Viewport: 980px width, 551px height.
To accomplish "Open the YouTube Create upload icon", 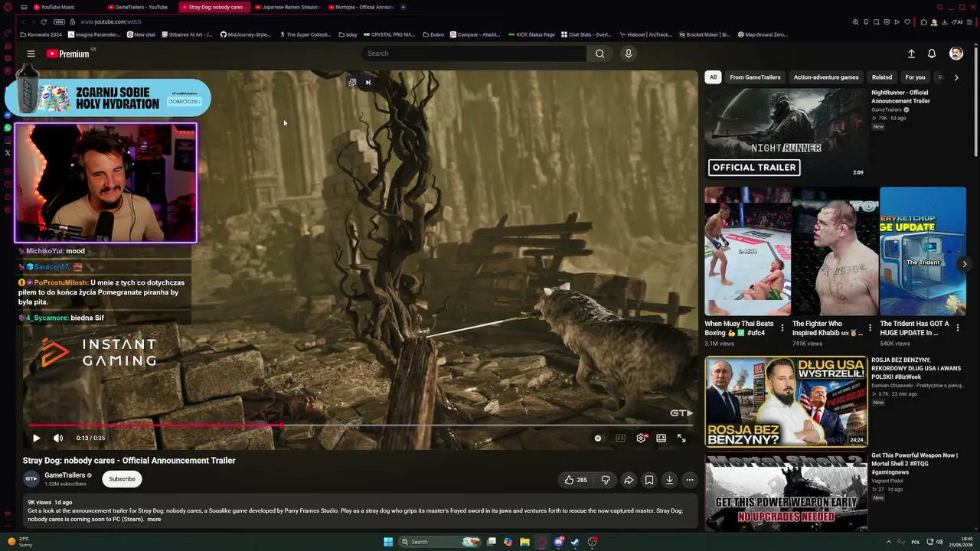I will (x=911, y=54).
